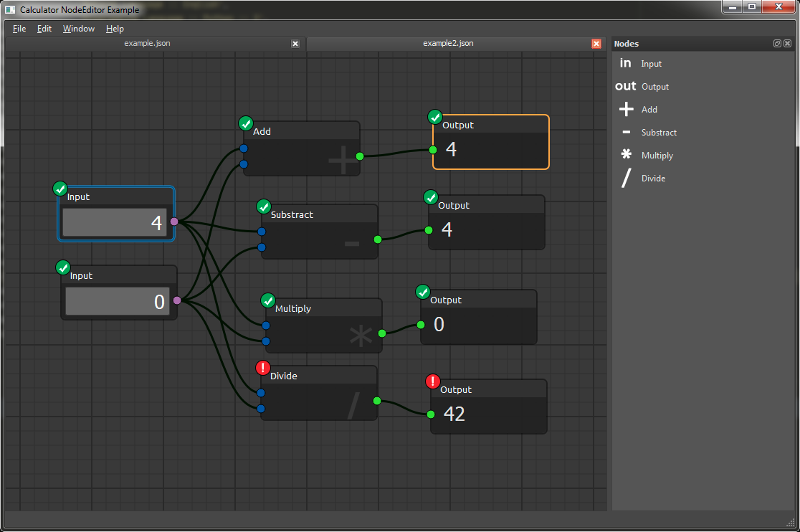Click the green check badge on Input node with value 0

63,267
